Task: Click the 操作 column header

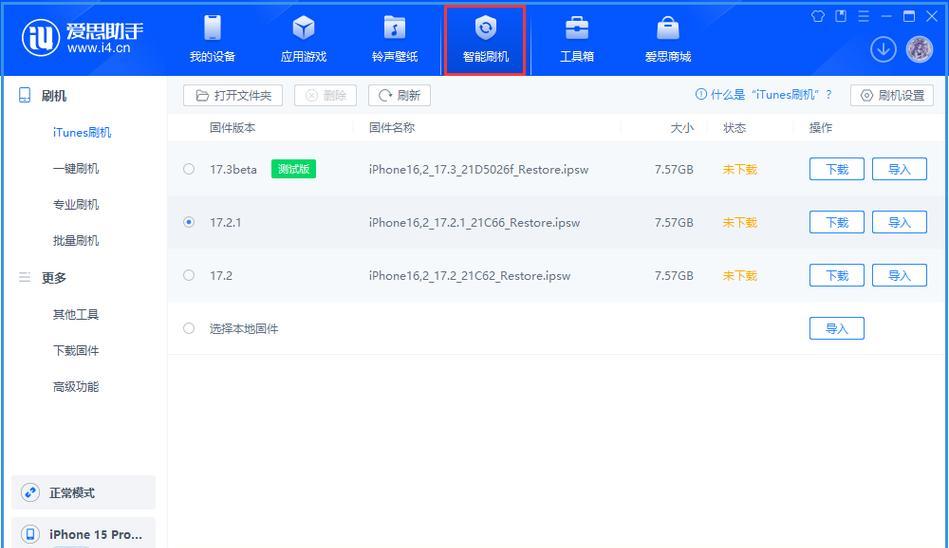Action: click(821, 128)
